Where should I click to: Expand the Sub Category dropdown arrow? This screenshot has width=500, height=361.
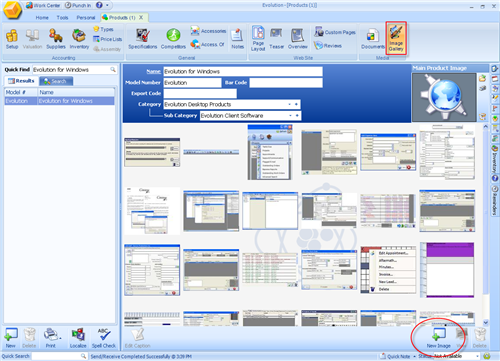[291, 115]
